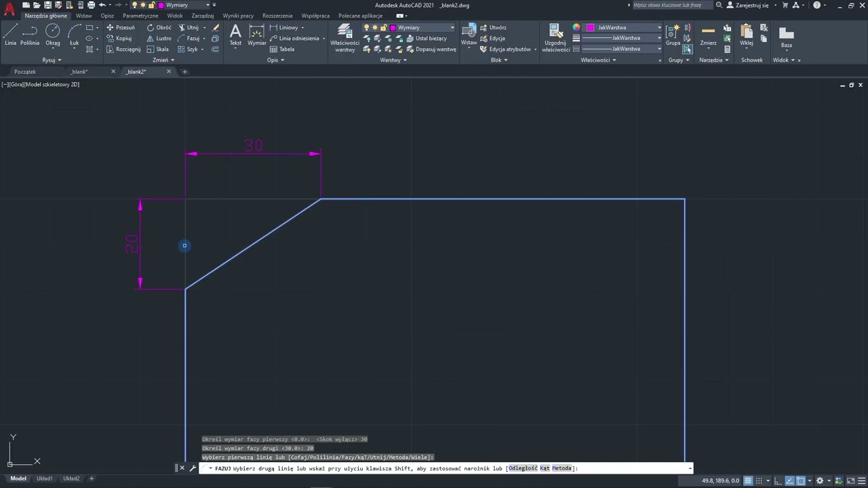Expand the Zmień panel
The image size is (868, 488).
click(163, 60)
